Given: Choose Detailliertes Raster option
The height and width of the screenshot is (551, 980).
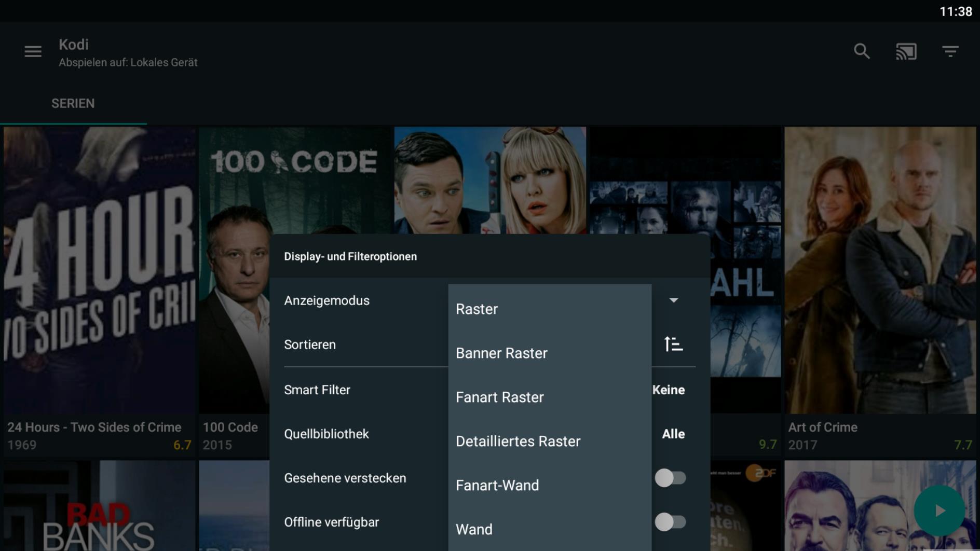Looking at the screenshot, I should [x=550, y=442].
